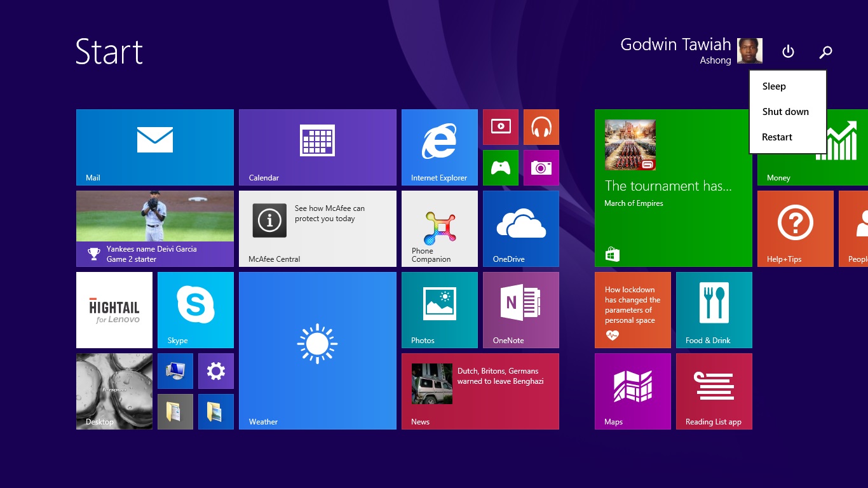Open the Xbox Games controller tile
This screenshot has height=488, width=868.
pyautogui.click(x=501, y=168)
